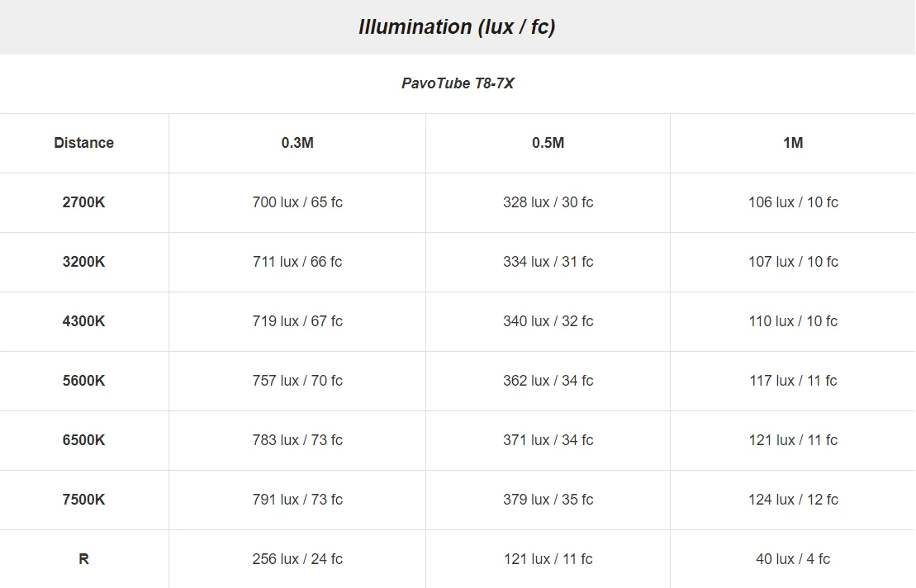Click the PavoTube T8-7X subtitle
The image size is (916, 588).
tap(458, 83)
